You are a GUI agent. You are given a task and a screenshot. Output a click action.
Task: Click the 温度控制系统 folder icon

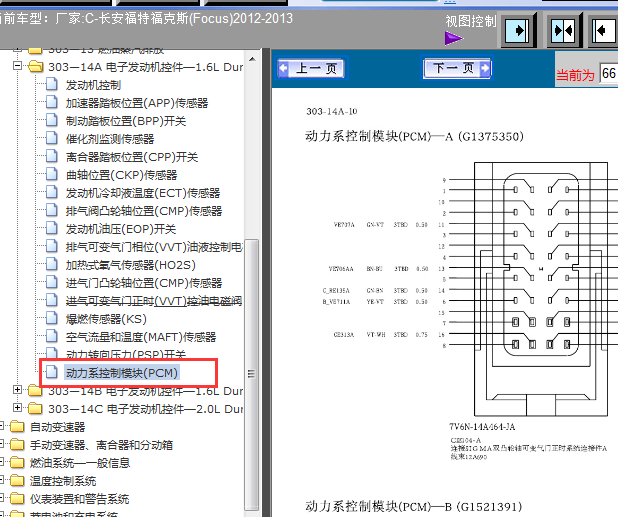tap(17, 480)
